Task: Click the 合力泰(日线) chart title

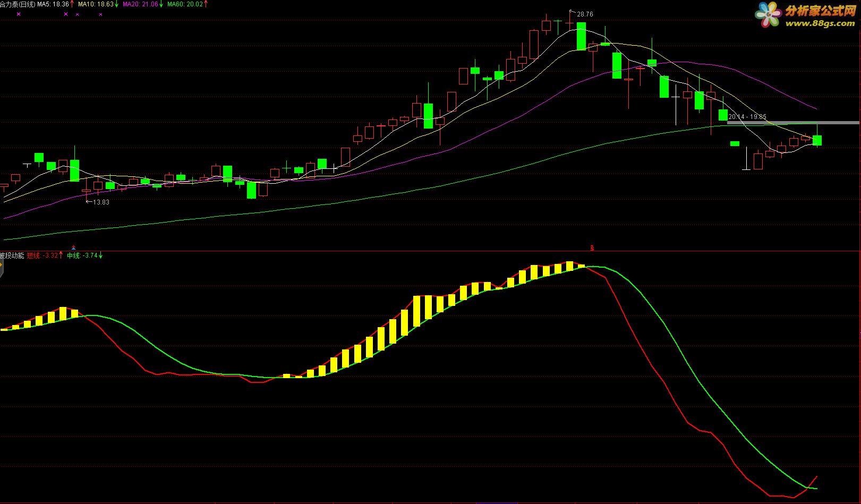Action: (x=17, y=4)
